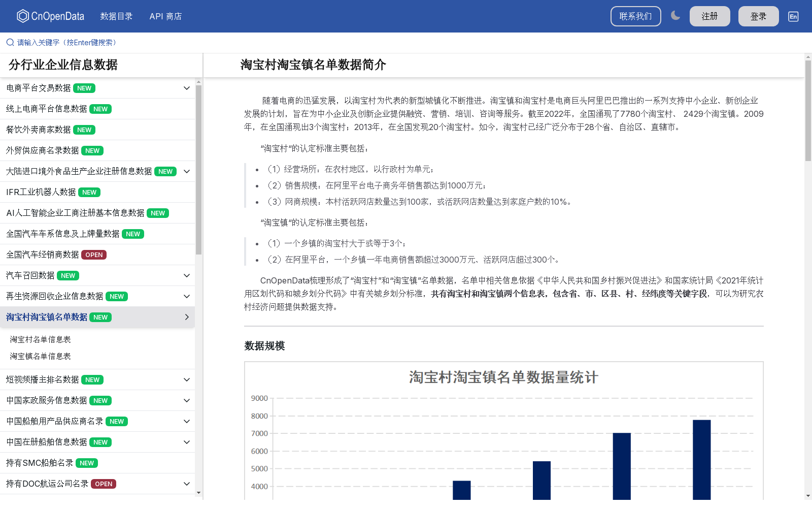Expand 中国家政服务信息数据 chevron

[187, 400]
